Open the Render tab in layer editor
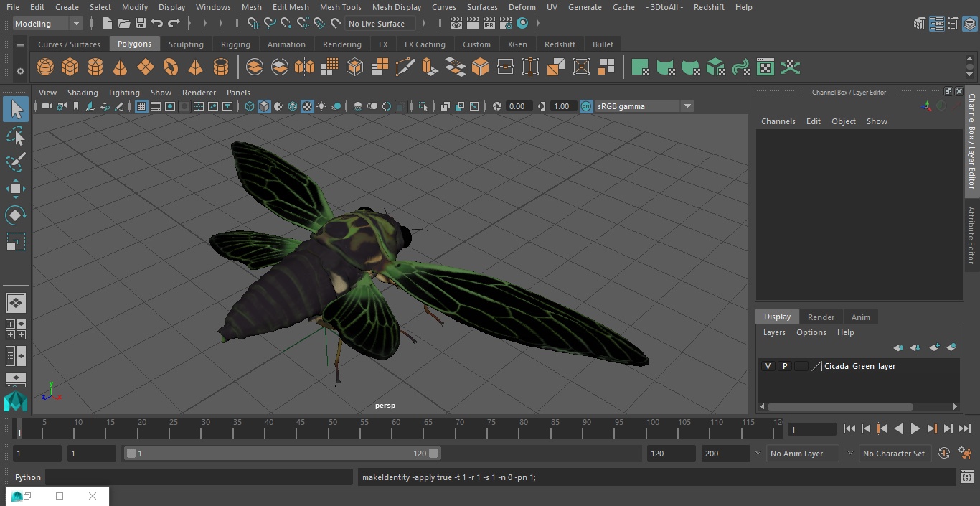980x506 pixels. click(821, 317)
